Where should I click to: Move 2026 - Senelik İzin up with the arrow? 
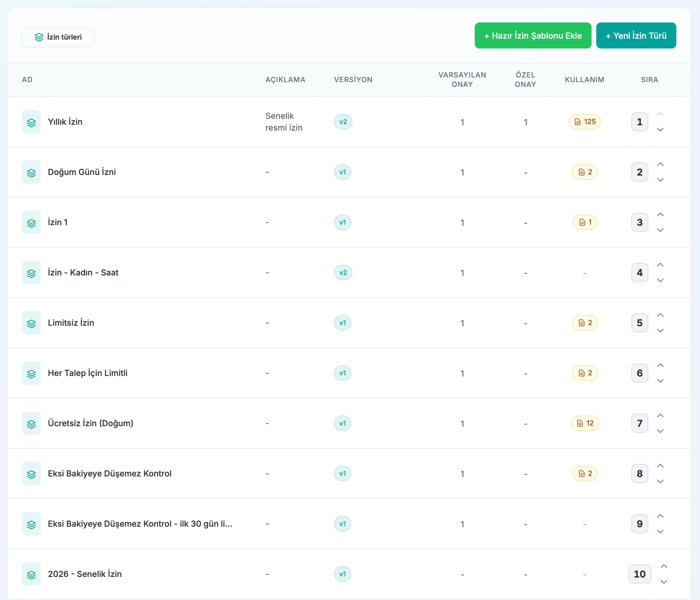(664, 567)
